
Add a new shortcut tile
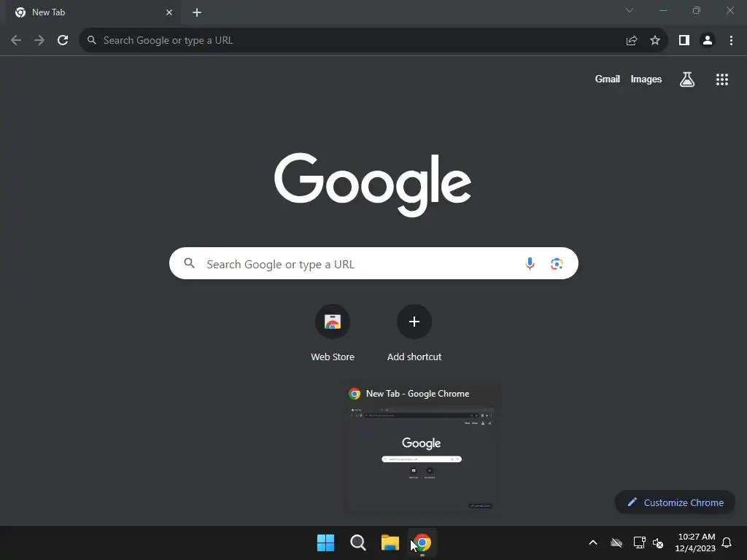414,333
